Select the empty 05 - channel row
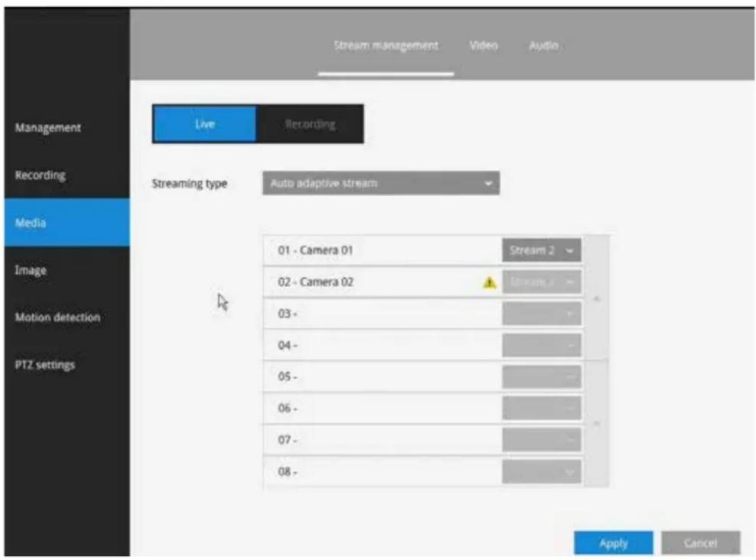The image size is (756, 560). point(423,376)
